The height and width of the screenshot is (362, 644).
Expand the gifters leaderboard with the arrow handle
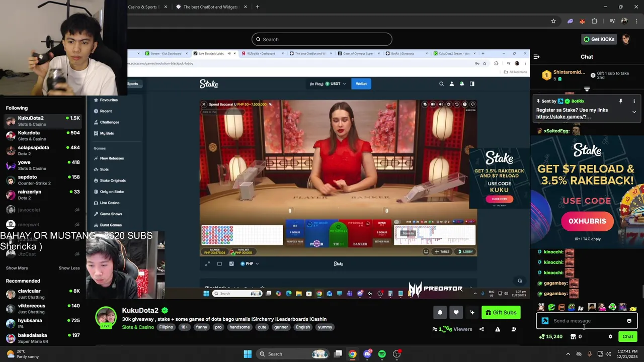point(587,89)
